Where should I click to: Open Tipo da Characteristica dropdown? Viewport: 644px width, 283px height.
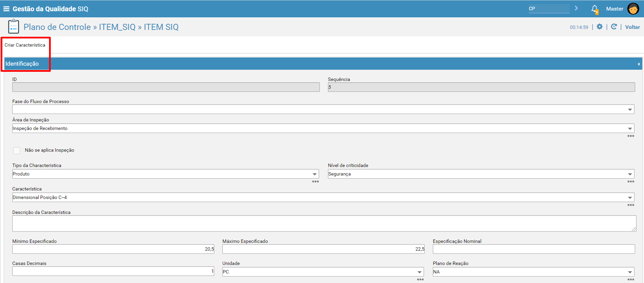point(166,174)
